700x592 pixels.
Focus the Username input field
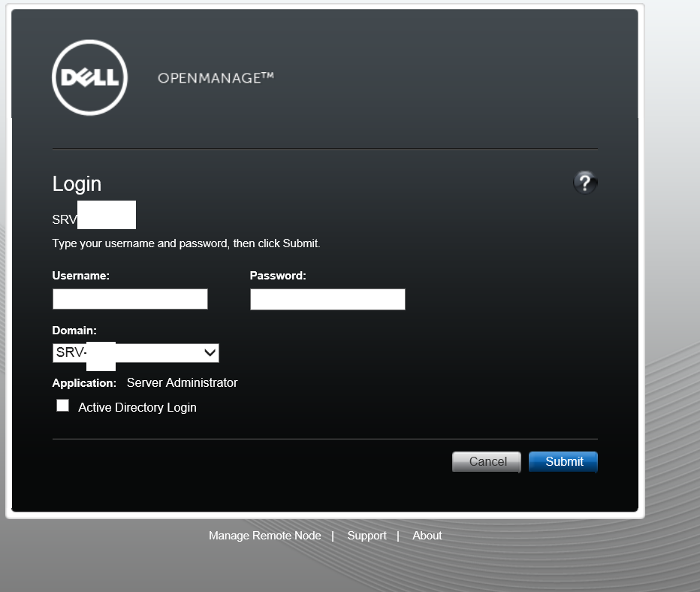point(131,299)
